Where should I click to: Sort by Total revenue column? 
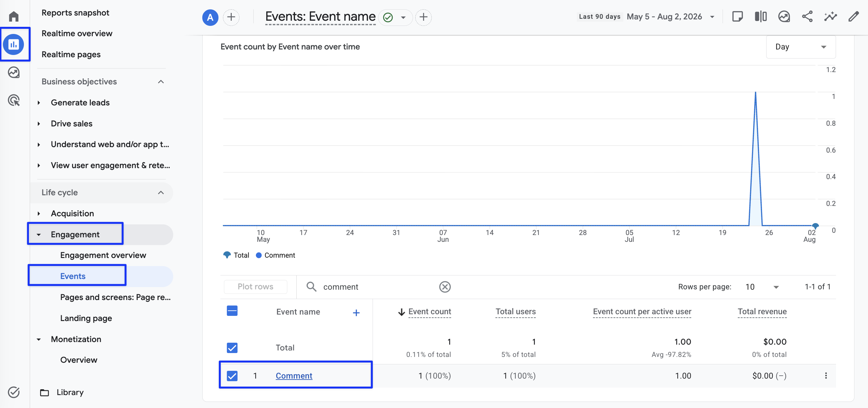[762, 312]
